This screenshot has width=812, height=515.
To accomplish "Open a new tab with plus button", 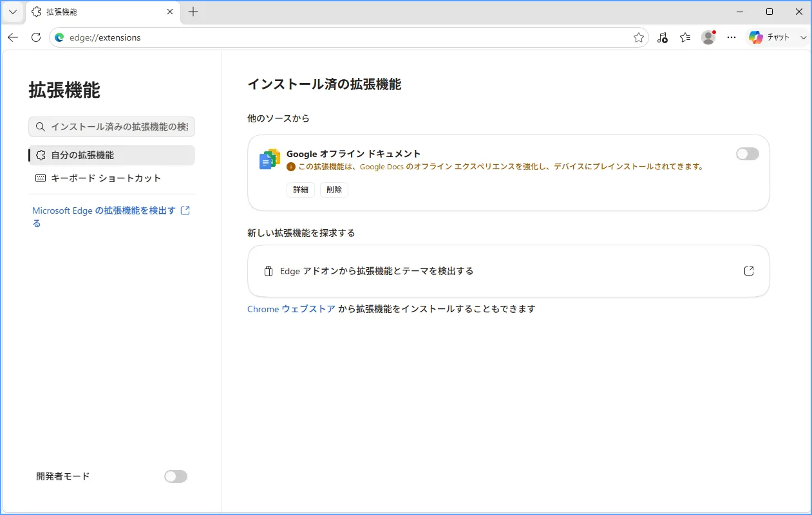I will pyautogui.click(x=193, y=12).
